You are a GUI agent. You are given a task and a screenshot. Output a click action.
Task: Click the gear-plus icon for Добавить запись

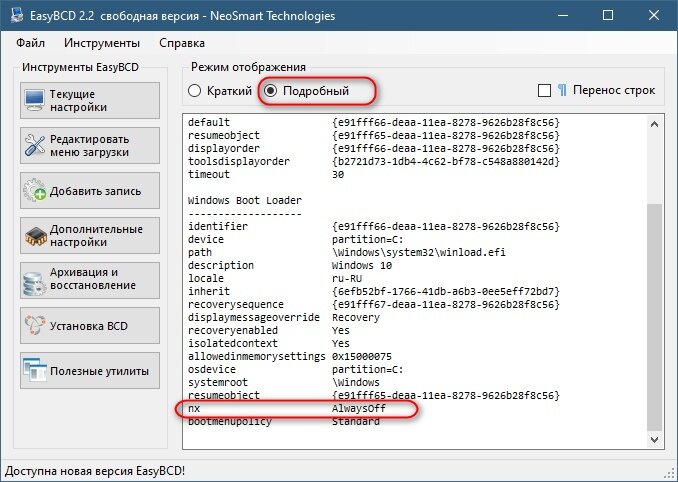(x=35, y=191)
